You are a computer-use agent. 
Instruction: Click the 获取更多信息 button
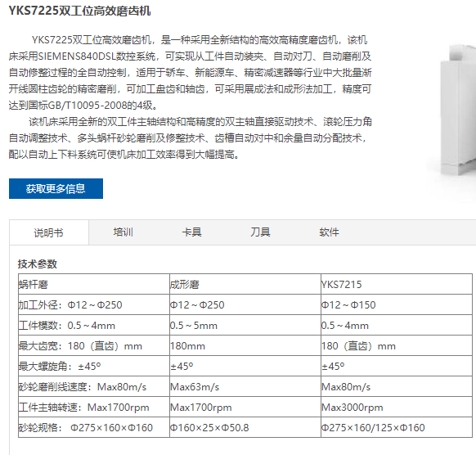click(56, 188)
